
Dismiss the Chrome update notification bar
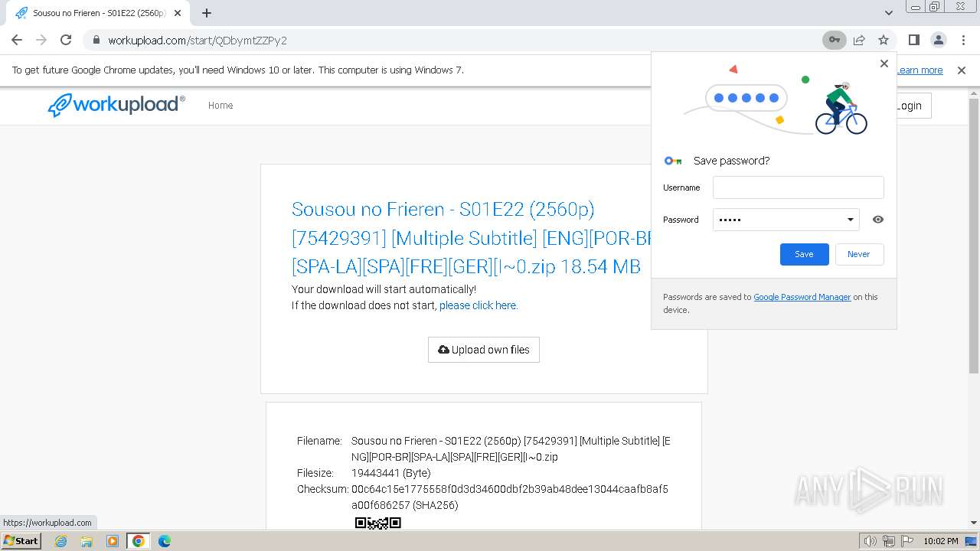pos(962,70)
